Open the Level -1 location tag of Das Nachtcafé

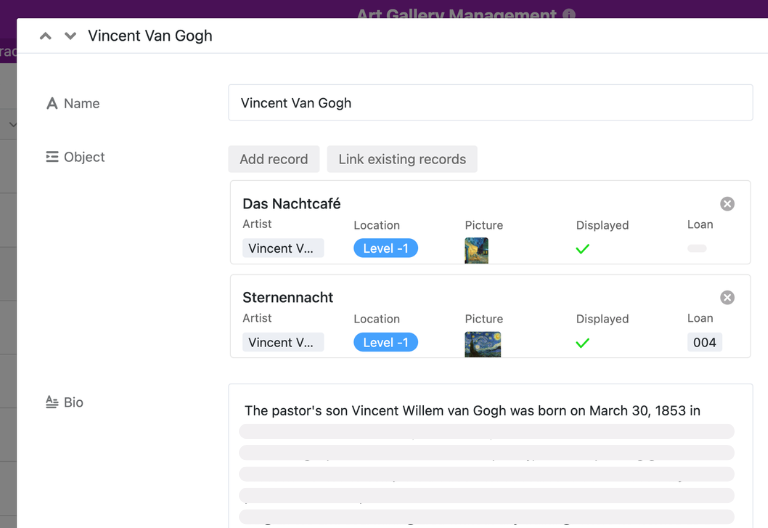tap(385, 248)
